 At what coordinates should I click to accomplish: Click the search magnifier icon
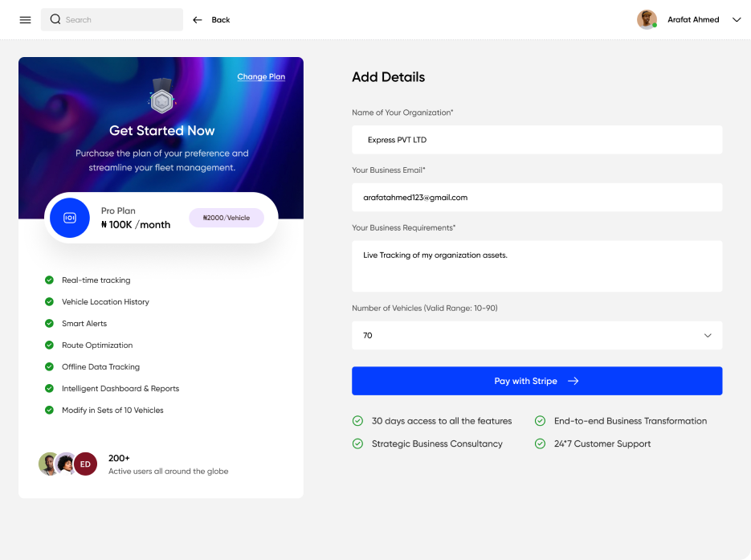pos(55,19)
